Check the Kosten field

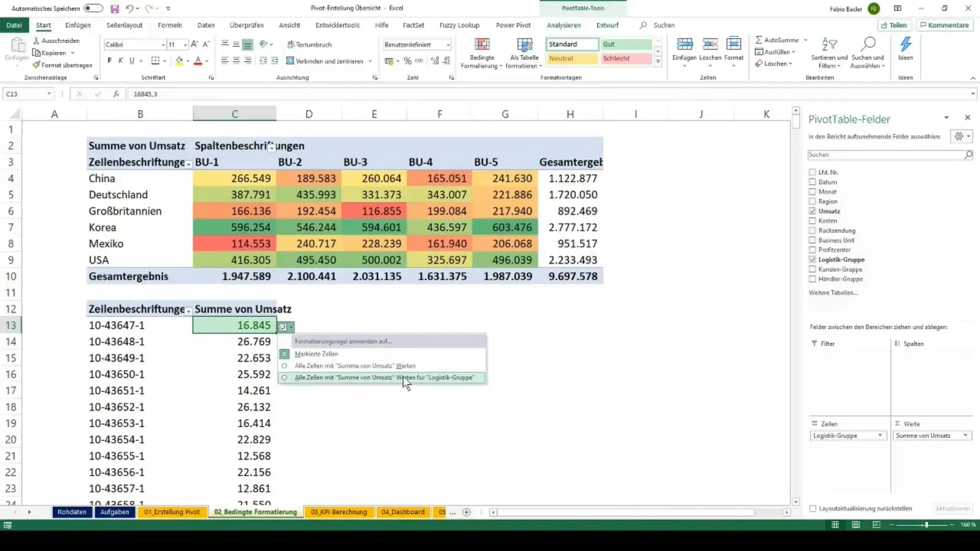(x=812, y=220)
